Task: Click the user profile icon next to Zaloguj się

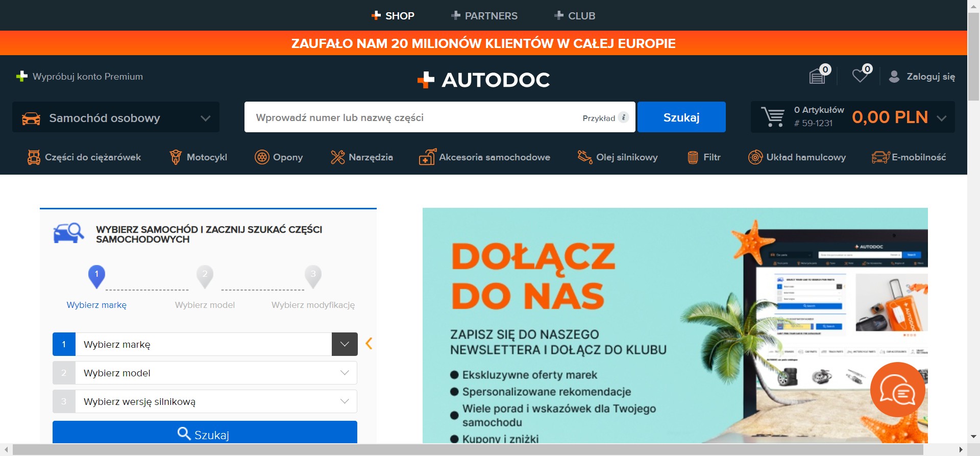Action: [x=894, y=77]
